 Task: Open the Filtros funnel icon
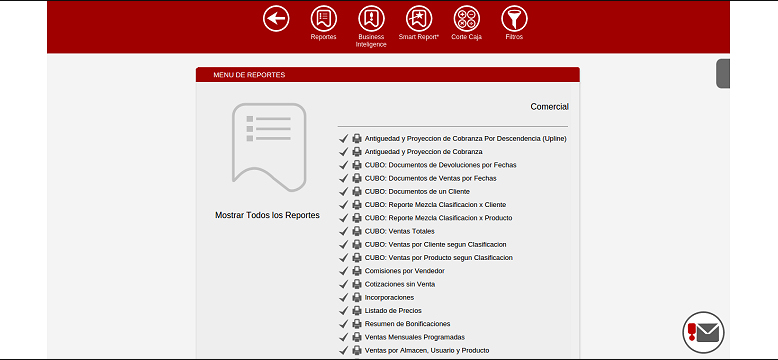point(514,19)
